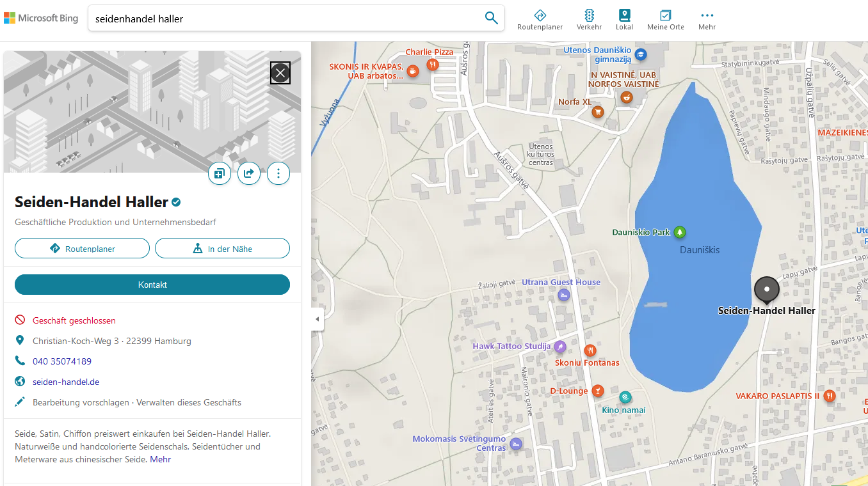The image size is (868, 486).
Task: Click the Kontakt button
Action: click(x=152, y=285)
